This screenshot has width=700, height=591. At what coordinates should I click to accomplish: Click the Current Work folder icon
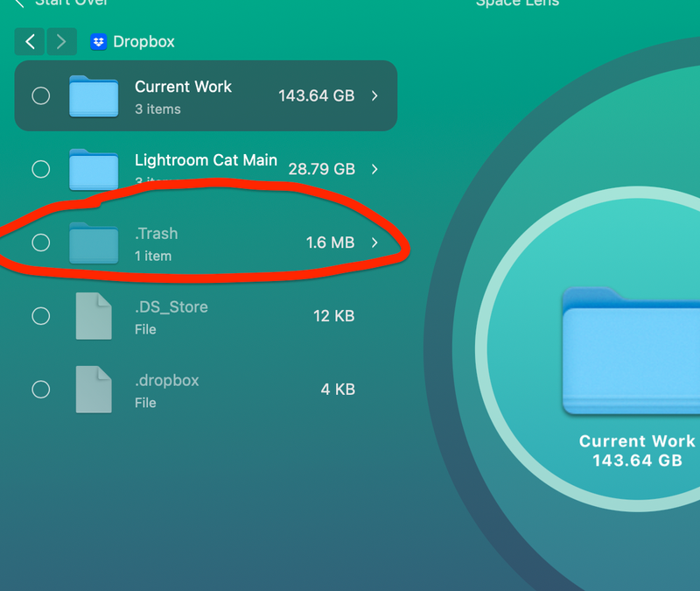click(94, 96)
